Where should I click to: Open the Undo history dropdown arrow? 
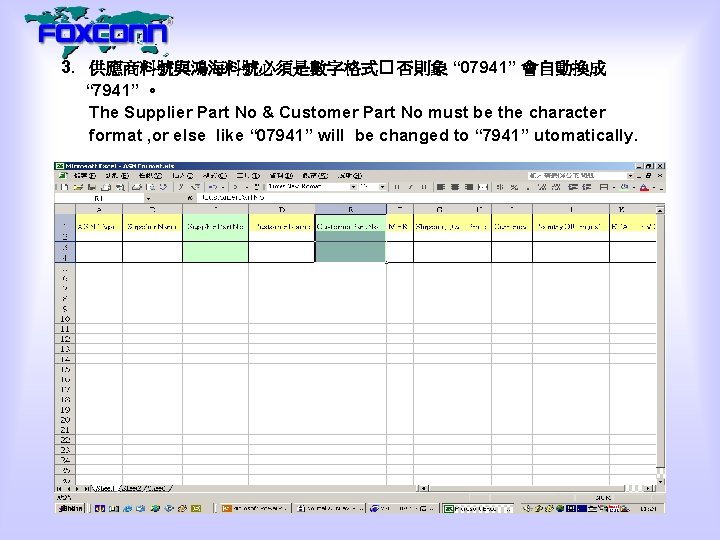[x=223, y=187]
